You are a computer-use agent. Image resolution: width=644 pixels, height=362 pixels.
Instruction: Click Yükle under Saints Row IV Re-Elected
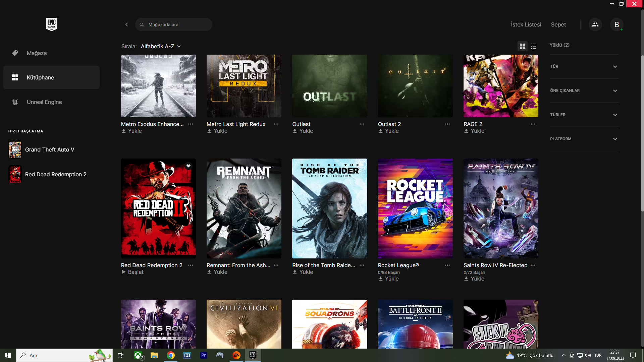pos(474,279)
